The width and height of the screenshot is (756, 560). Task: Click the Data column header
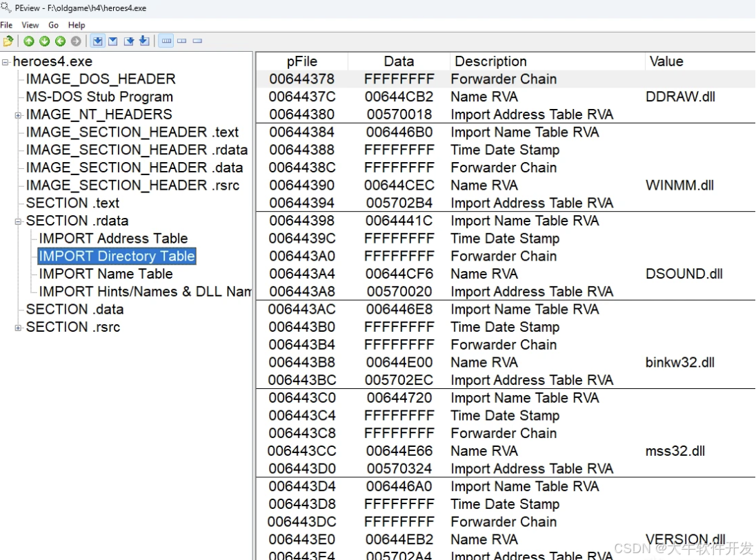click(399, 61)
